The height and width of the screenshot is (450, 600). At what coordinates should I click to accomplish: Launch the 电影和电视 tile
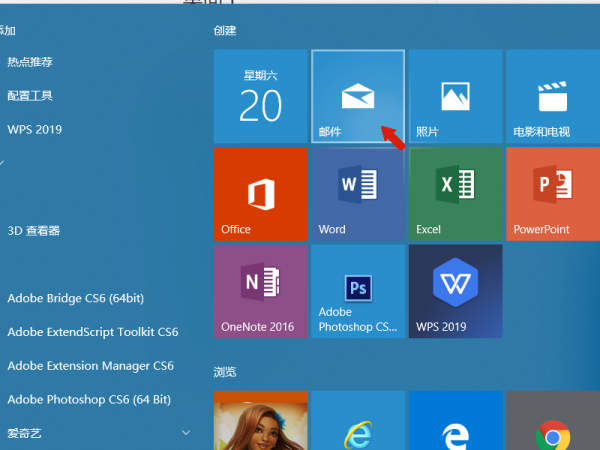coord(552,96)
